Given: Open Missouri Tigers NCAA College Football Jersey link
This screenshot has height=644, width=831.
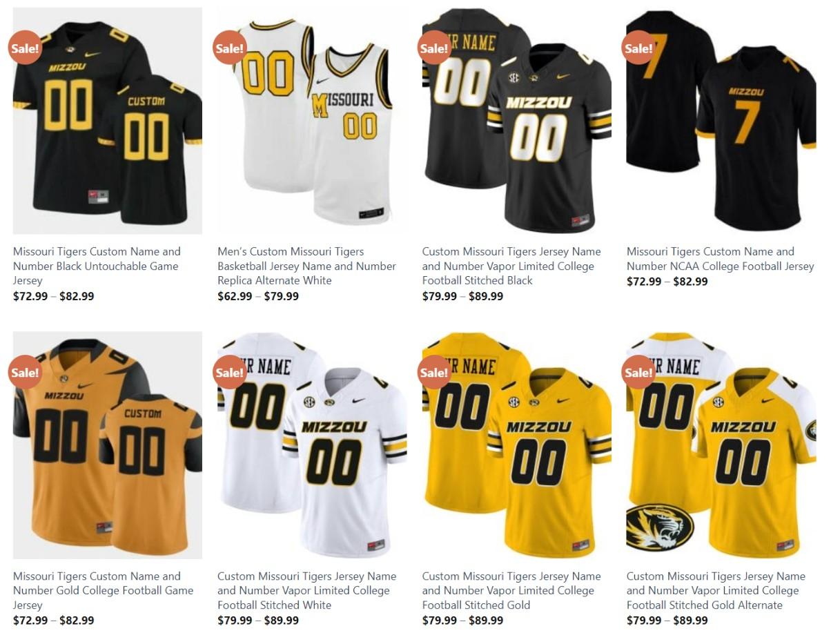Looking at the screenshot, I should [x=721, y=259].
